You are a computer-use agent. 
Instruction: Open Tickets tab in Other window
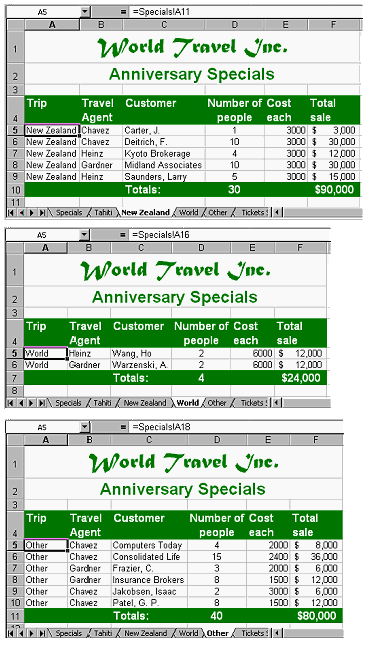pyautogui.click(x=252, y=633)
